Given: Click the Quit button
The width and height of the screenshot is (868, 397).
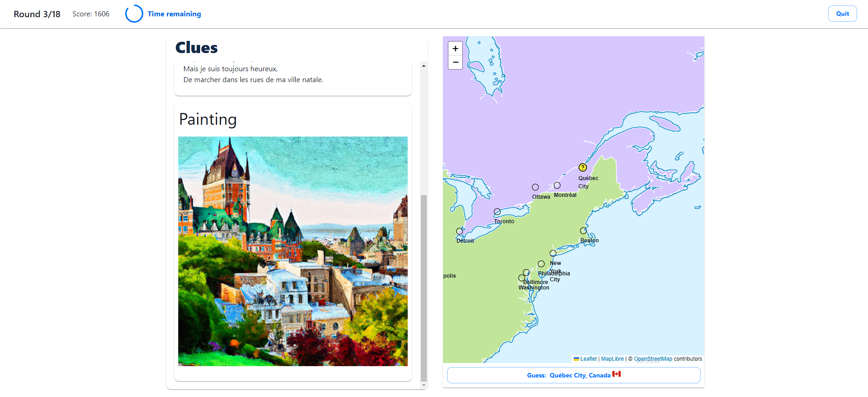Looking at the screenshot, I should 842,14.
